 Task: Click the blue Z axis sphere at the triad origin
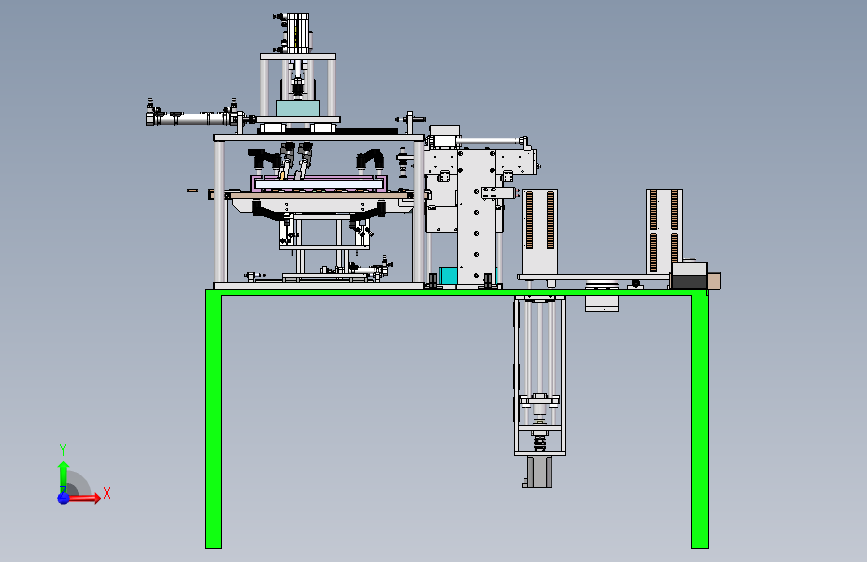(x=64, y=498)
